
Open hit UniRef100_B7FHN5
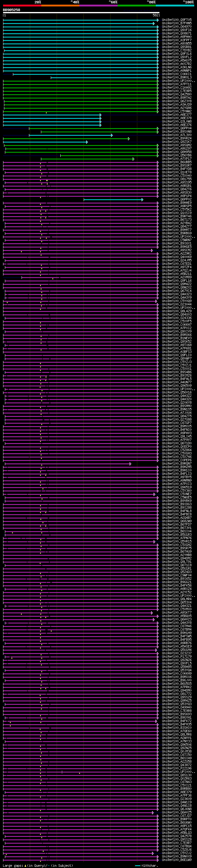[177, 23]
